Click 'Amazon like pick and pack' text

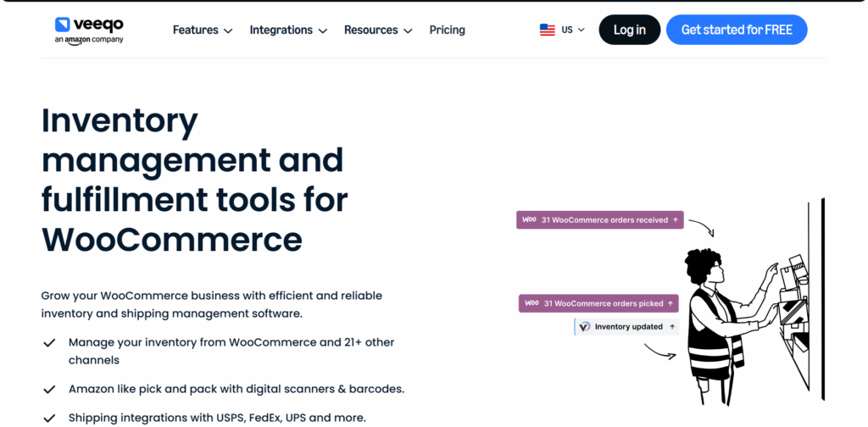[x=236, y=389]
